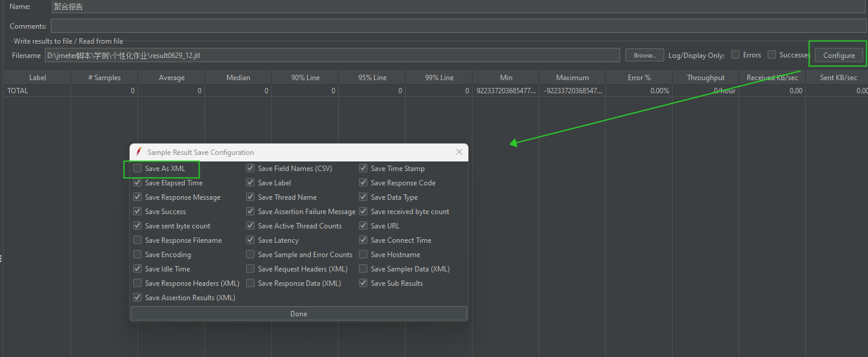Toggle Save Thread Name checkbox

tap(251, 197)
